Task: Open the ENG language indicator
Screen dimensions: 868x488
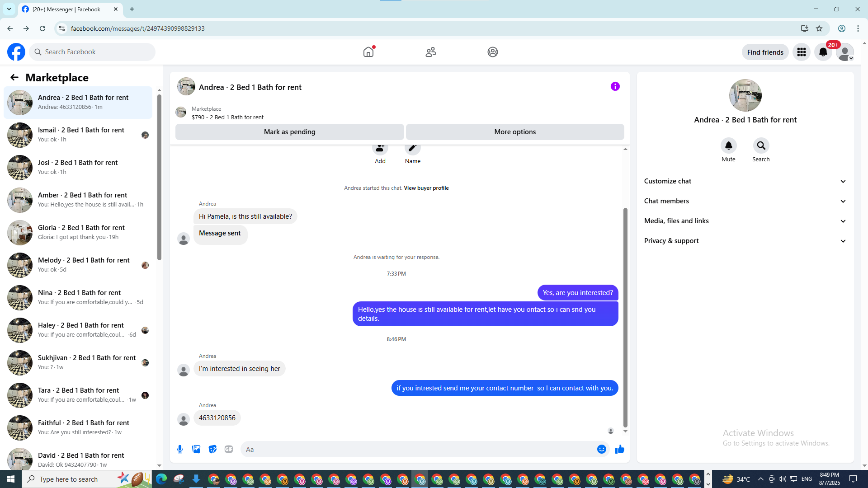Action: point(807,479)
